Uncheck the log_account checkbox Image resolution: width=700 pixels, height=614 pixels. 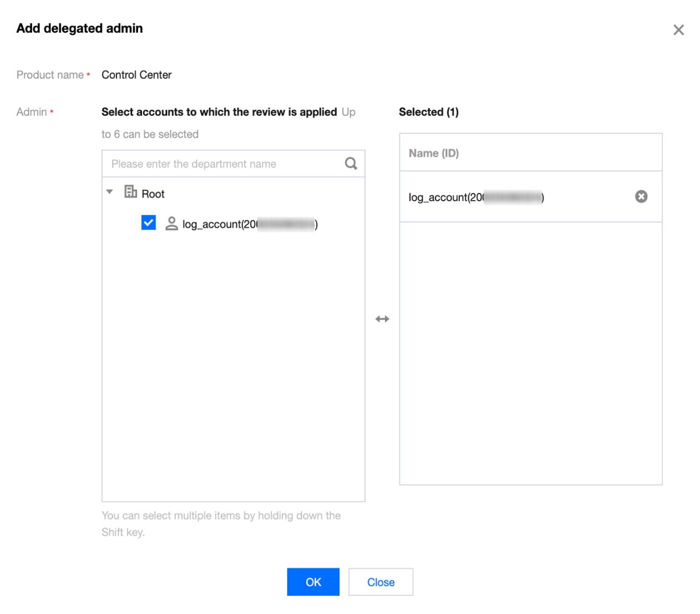[149, 223]
